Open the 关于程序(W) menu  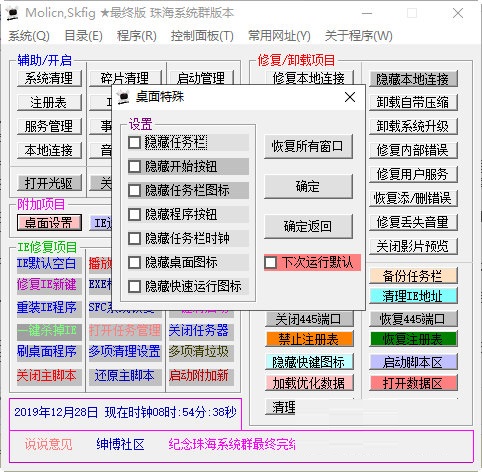point(359,36)
